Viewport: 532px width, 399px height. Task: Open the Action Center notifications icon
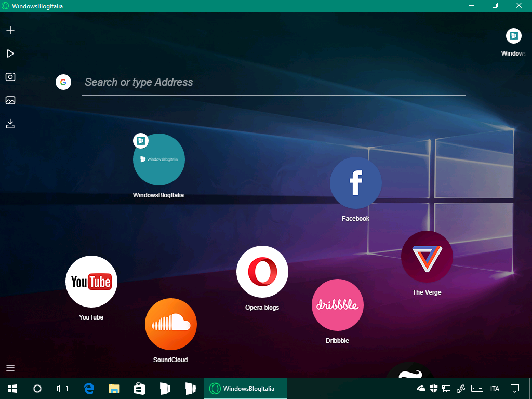coord(515,389)
